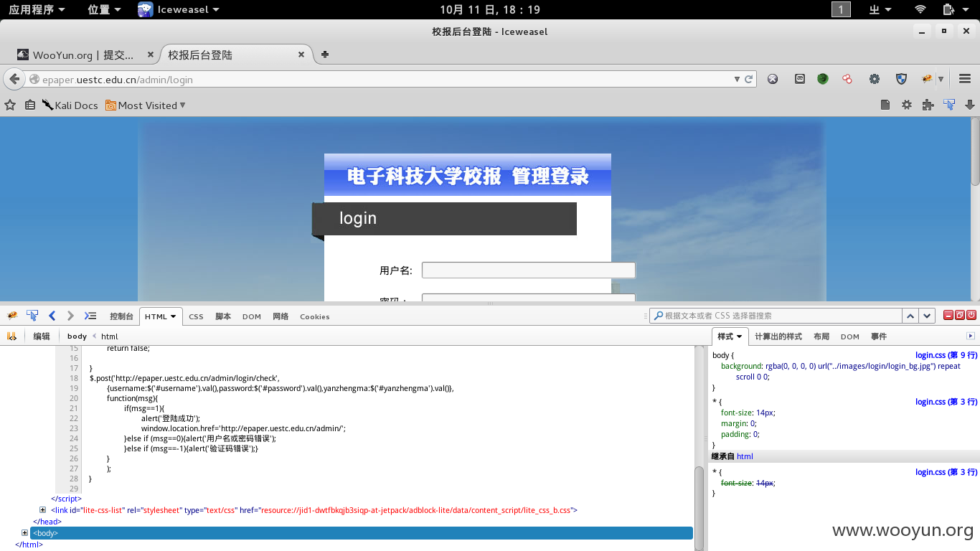Open the Most Visited bookmarks folder
The width and height of the screenshot is (980, 551).
146,105
